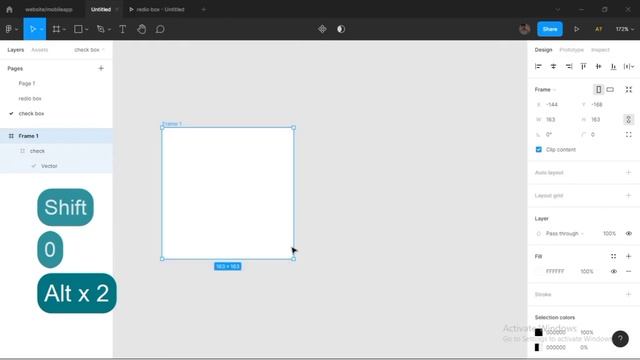Open shape tools dropdown arrow
The image size is (640, 360).
(x=87, y=29)
